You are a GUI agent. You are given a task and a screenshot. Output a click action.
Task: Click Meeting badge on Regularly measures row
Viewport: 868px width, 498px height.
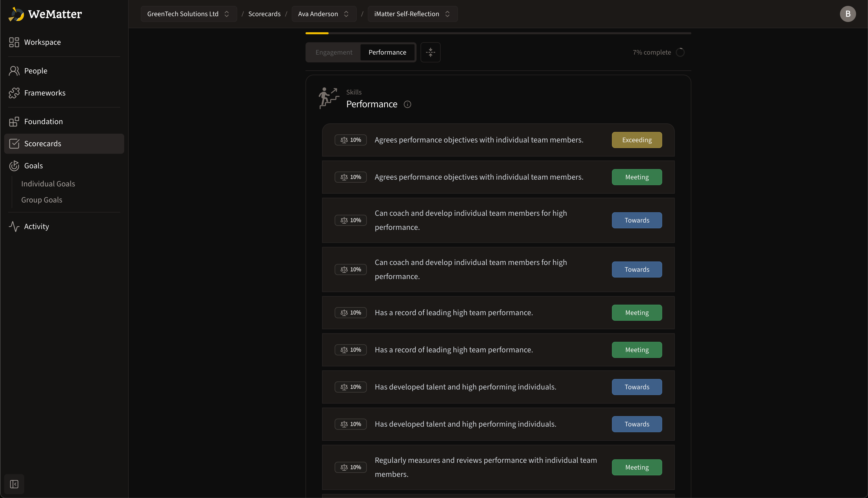637,467
